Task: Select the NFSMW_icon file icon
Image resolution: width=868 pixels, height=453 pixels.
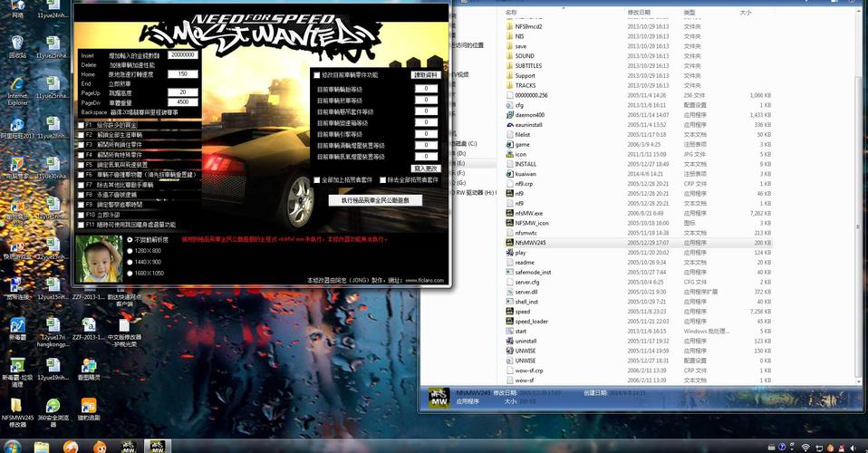Action: (510, 223)
